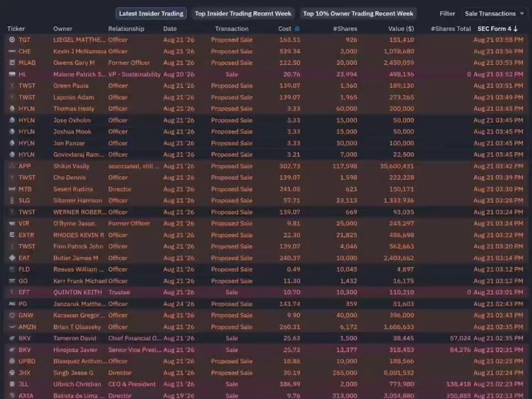Screen dimensions: 532x399
Task: Sort by the Value ($) column header
Action: 401,29
